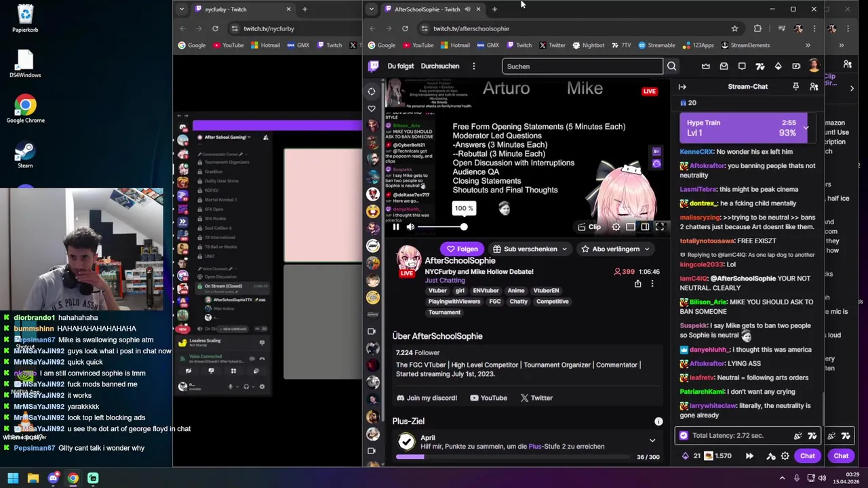This screenshot has width=868, height=488.
Task: Bookmark this page with the star
Action: pyautogui.click(x=734, y=28)
